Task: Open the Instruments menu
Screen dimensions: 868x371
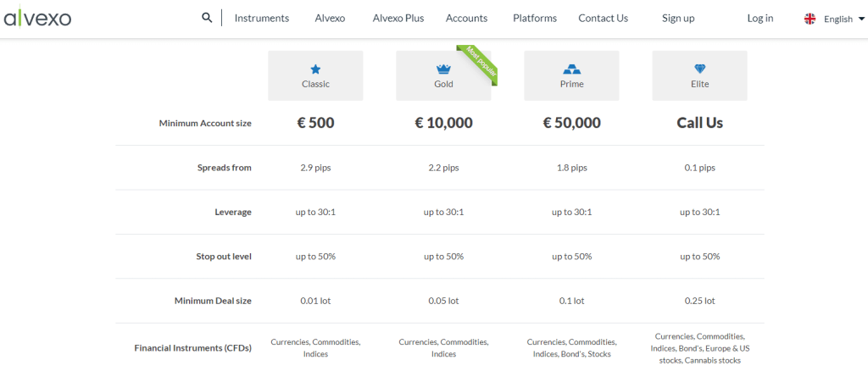Action: (262, 19)
